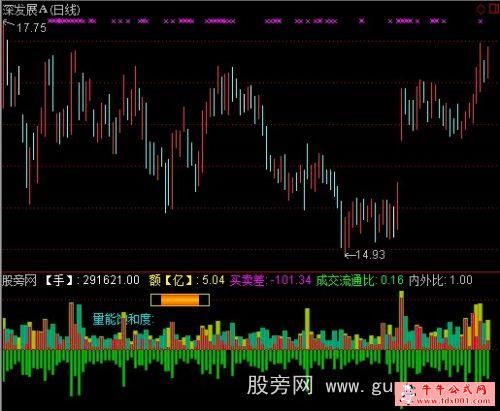The width and height of the screenshot is (500, 411).
Task: Click the isolated magenta X marker above the 14.93 low
Action: tap(362, 21)
